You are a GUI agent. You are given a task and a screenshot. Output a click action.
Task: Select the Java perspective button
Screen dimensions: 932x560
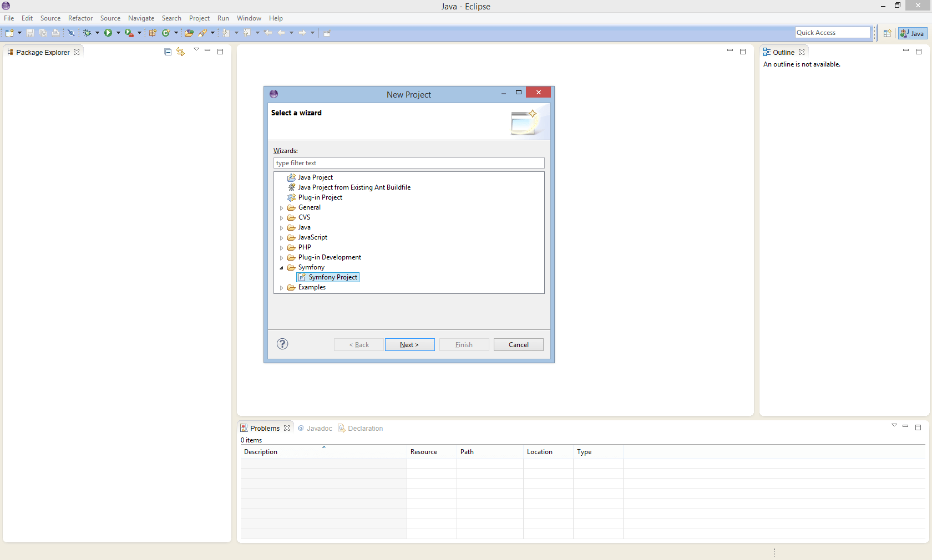point(913,33)
